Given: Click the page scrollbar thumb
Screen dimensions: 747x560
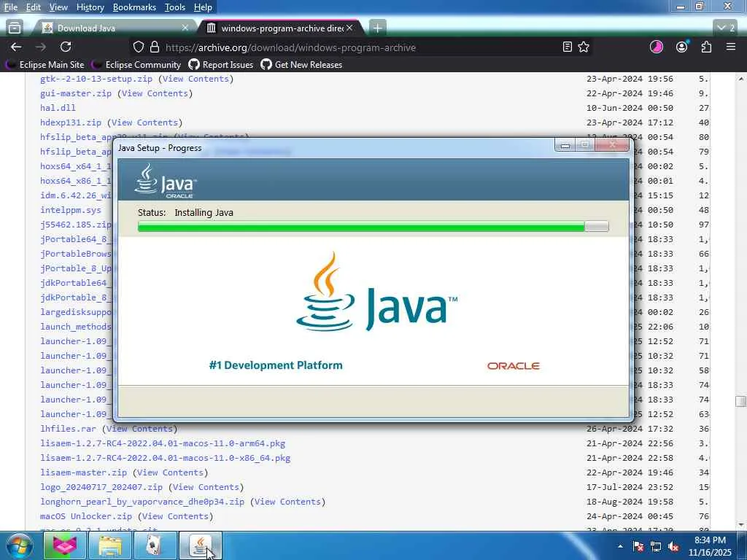Looking at the screenshot, I should [741, 401].
